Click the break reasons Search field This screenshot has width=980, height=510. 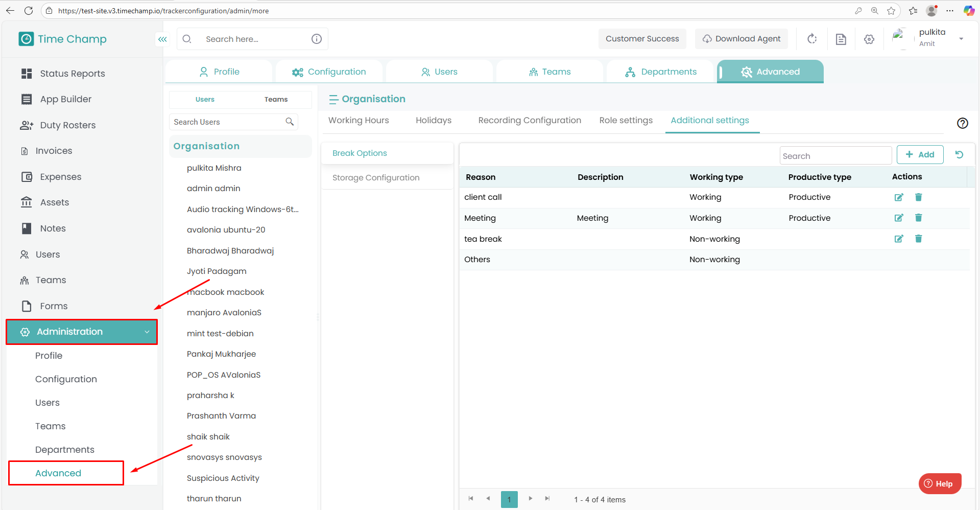pyautogui.click(x=835, y=156)
